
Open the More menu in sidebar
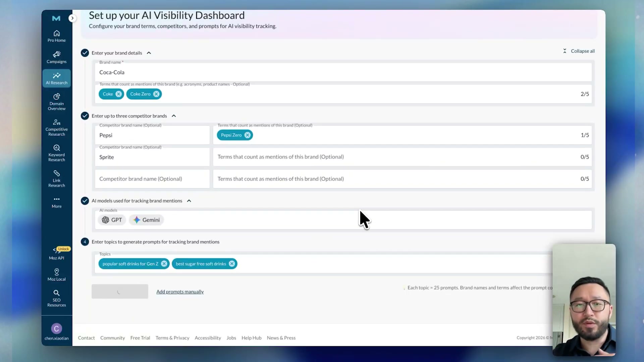click(56, 201)
